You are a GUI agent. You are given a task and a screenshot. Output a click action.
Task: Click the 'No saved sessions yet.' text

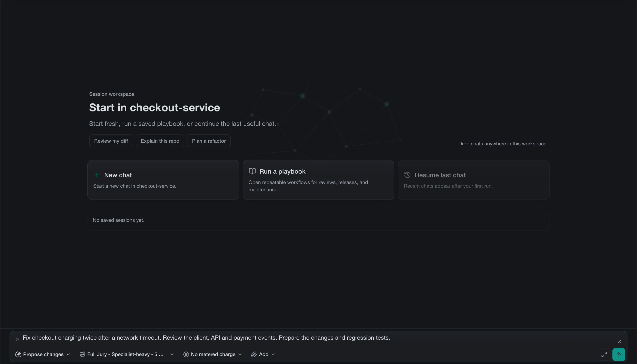tap(119, 220)
